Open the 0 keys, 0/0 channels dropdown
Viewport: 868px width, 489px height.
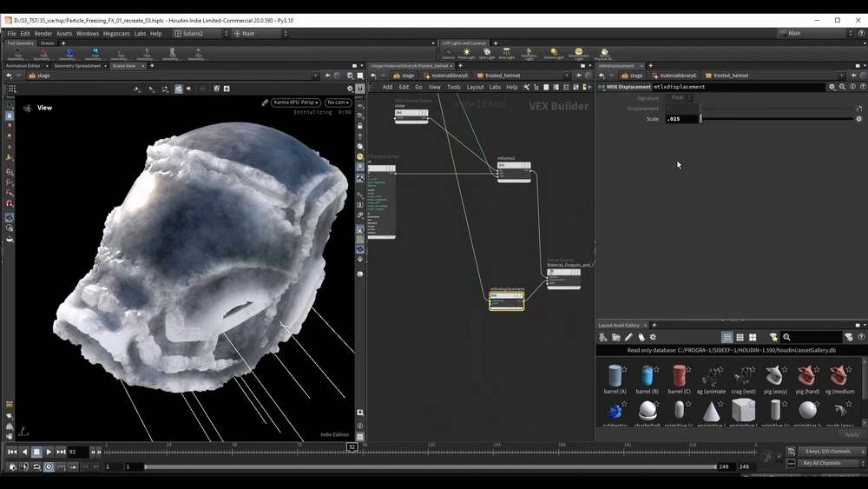pos(831,452)
